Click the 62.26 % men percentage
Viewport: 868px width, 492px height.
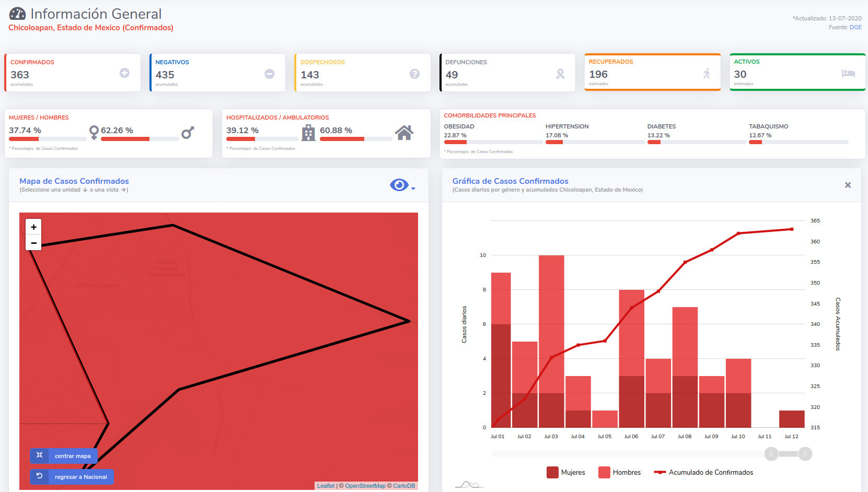[x=117, y=130]
